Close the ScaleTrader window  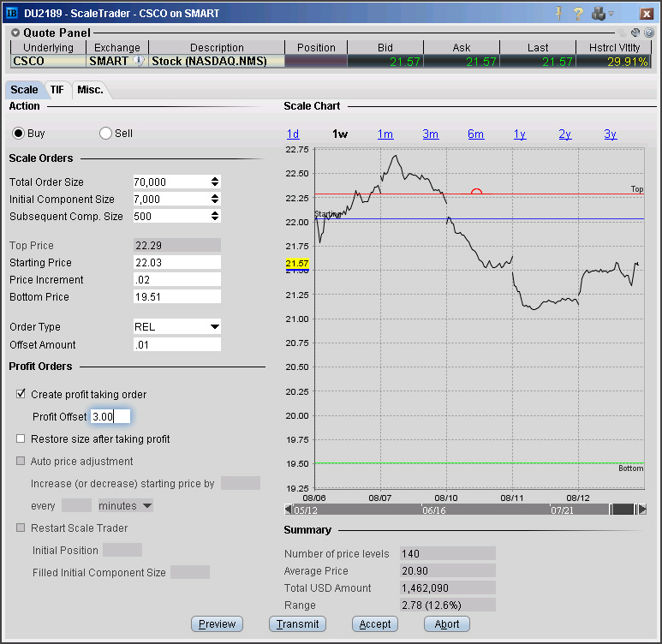[646, 14]
